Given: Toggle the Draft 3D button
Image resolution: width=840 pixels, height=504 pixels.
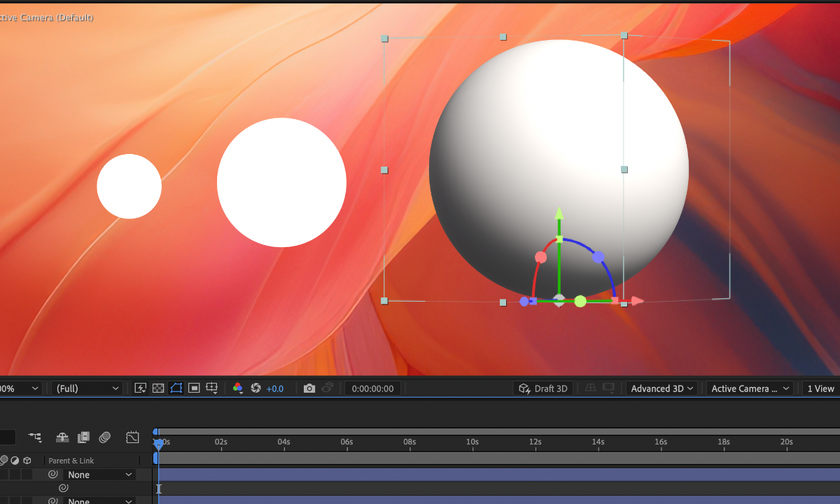Looking at the screenshot, I should click(x=543, y=388).
